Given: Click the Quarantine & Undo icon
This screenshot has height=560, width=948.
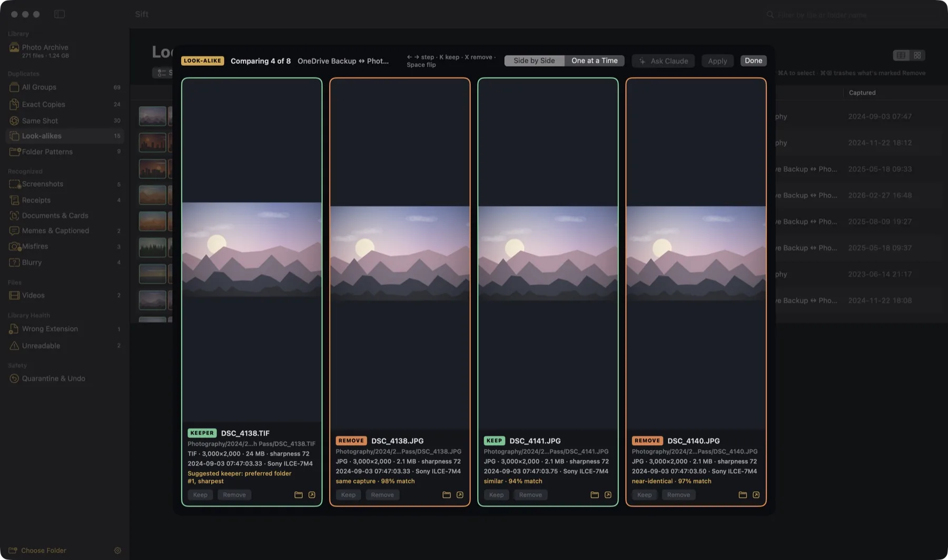Looking at the screenshot, I should 14,378.
